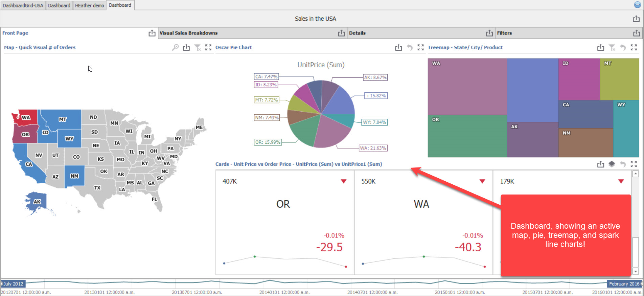This screenshot has height=296, width=644.
Task: Select the green OR tile in the treemap
Action: (x=467, y=136)
